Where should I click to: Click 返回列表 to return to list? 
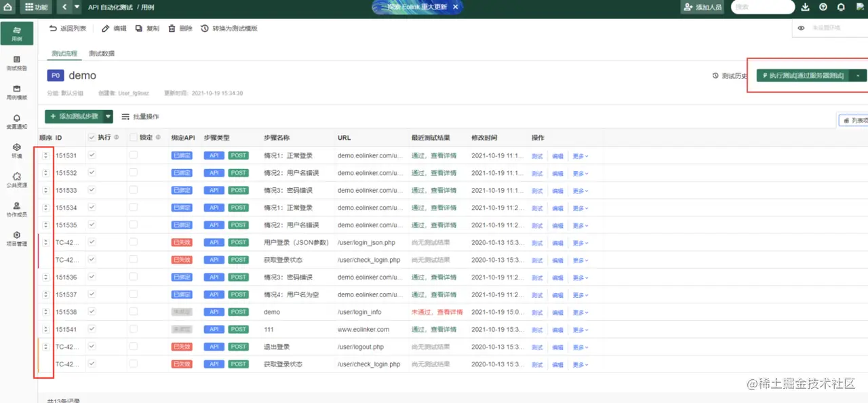click(68, 28)
